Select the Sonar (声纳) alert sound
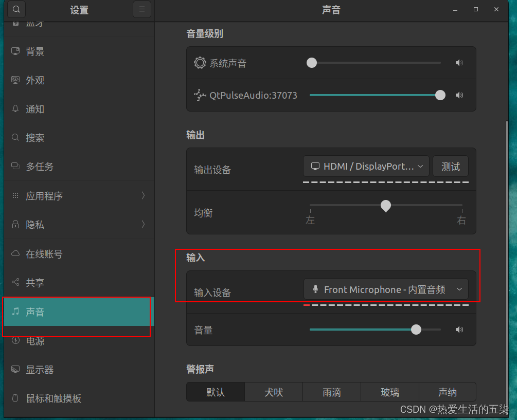The height and width of the screenshot is (420, 517). click(x=448, y=392)
